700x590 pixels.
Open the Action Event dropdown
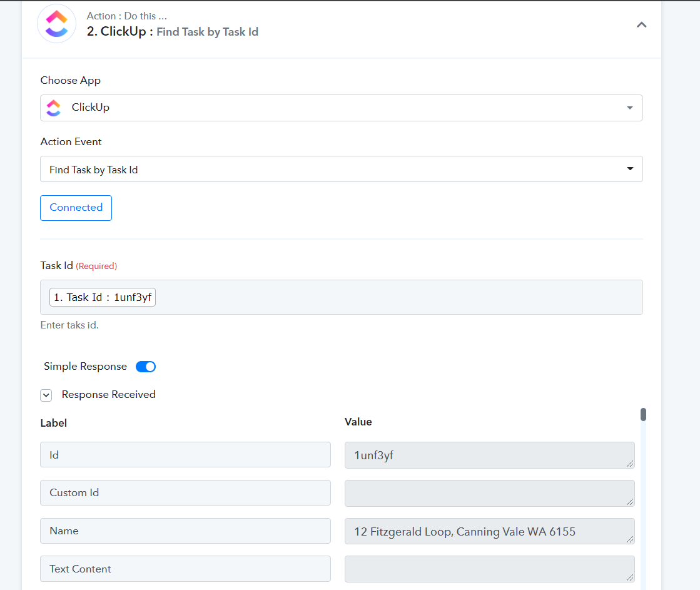click(341, 169)
